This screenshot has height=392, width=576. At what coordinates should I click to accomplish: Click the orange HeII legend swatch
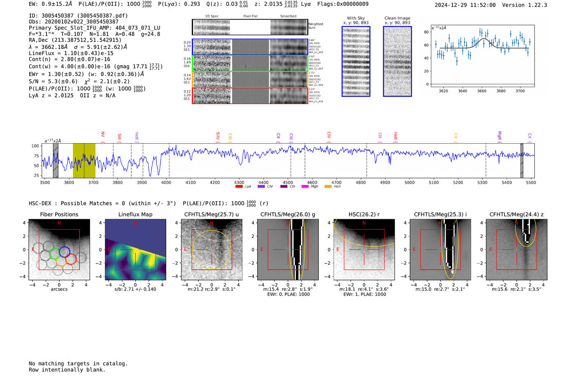(x=328, y=186)
